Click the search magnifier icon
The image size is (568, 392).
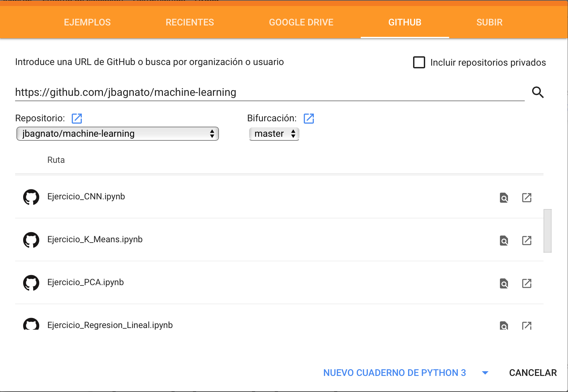pos(538,92)
